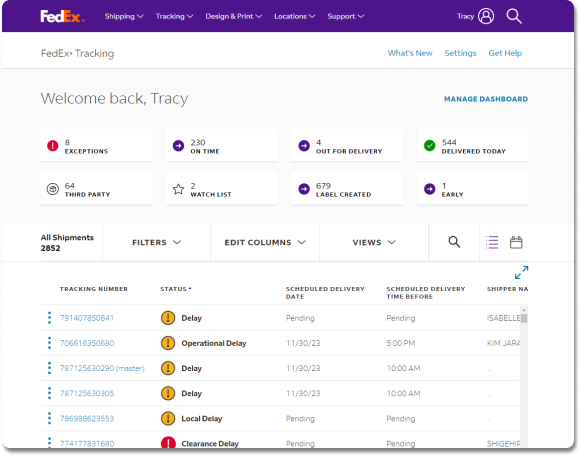Click warning icon in row 791407850841
This screenshot has height=456, width=580.
168,318
